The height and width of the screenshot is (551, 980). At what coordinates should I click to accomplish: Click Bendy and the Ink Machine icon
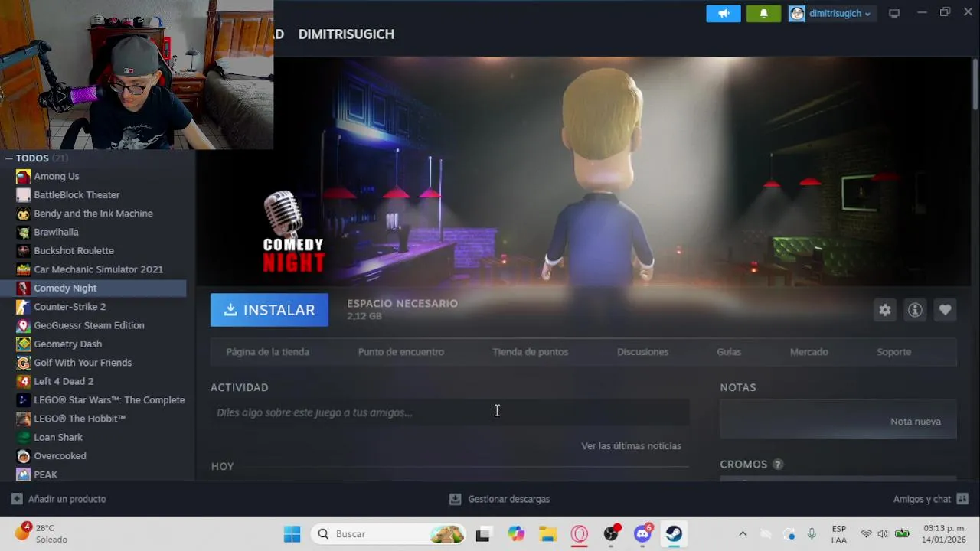(x=24, y=214)
